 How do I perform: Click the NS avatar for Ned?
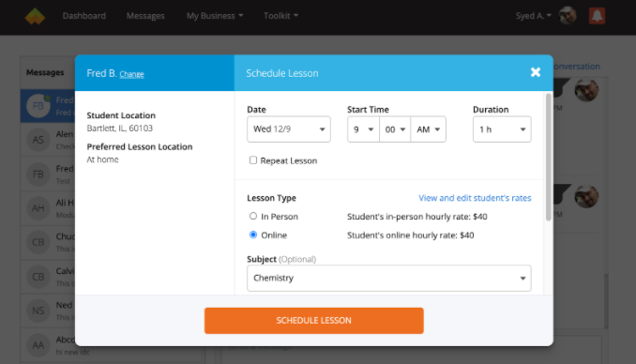click(x=38, y=311)
